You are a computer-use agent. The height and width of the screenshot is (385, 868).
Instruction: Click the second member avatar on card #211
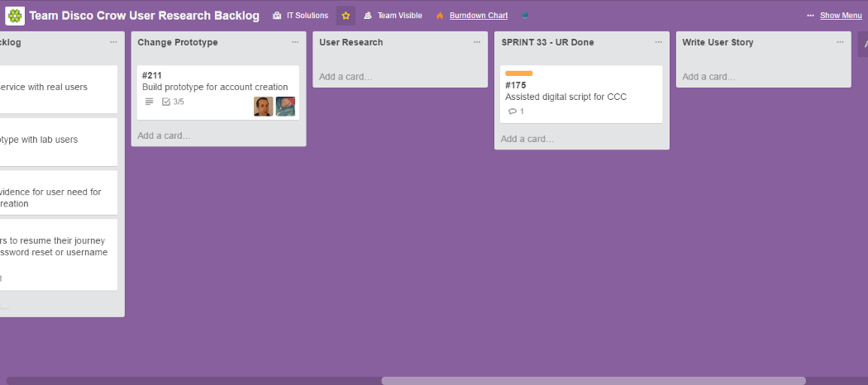pos(286,107)
